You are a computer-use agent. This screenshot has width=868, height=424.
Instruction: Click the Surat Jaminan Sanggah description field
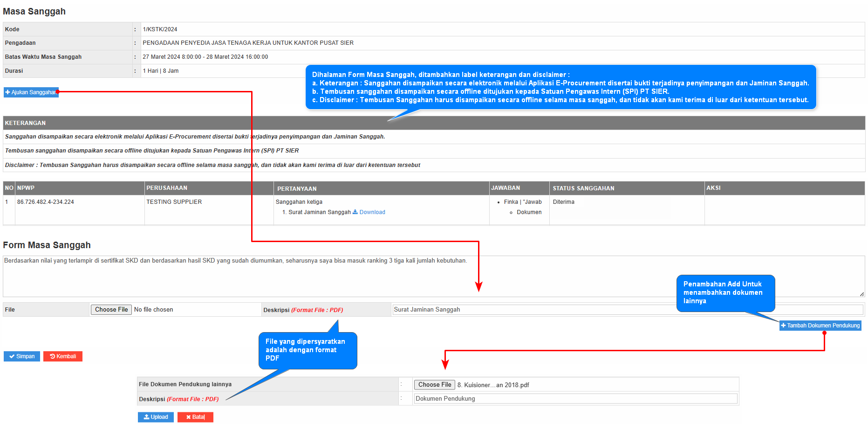[531, 310]
